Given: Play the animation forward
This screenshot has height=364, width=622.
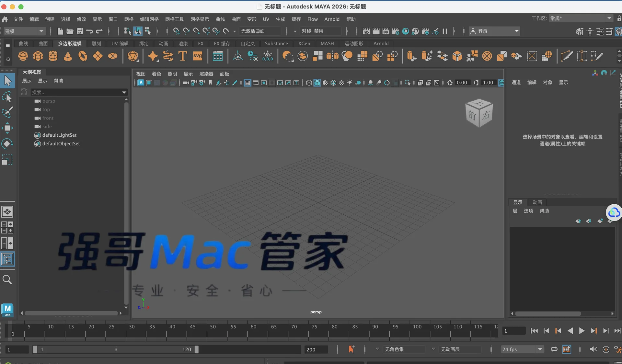Looking at the screenshot, I should pyautogui.click(x=582, y=331).
